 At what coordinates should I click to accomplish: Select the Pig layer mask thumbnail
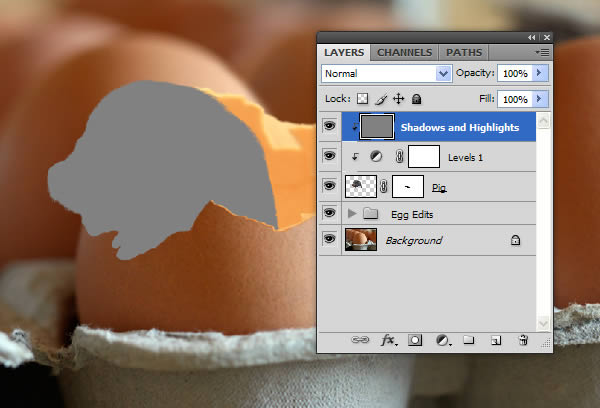click(x=408, y=186)
